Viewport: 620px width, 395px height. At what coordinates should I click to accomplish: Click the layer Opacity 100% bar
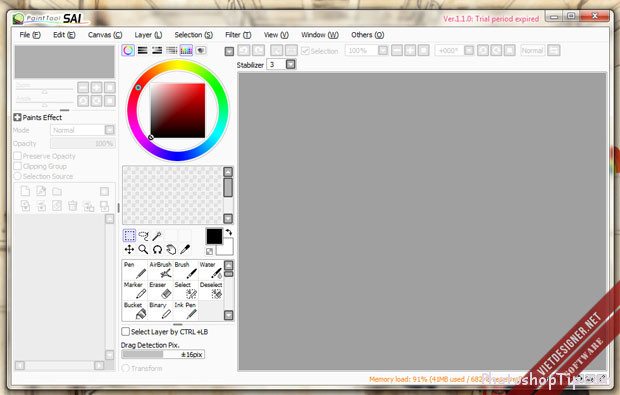(x=83, y=143)
